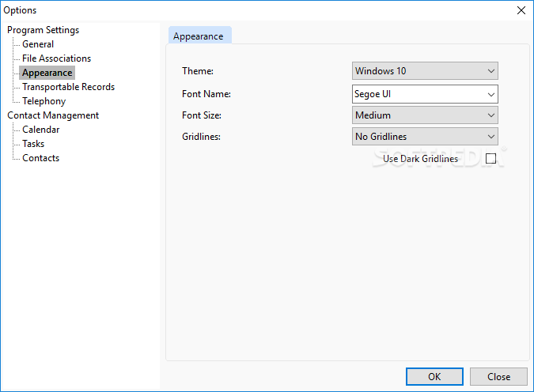Toggle the Use Dark Gridlines checkbox
534x392 pixels.
point(490,159)
